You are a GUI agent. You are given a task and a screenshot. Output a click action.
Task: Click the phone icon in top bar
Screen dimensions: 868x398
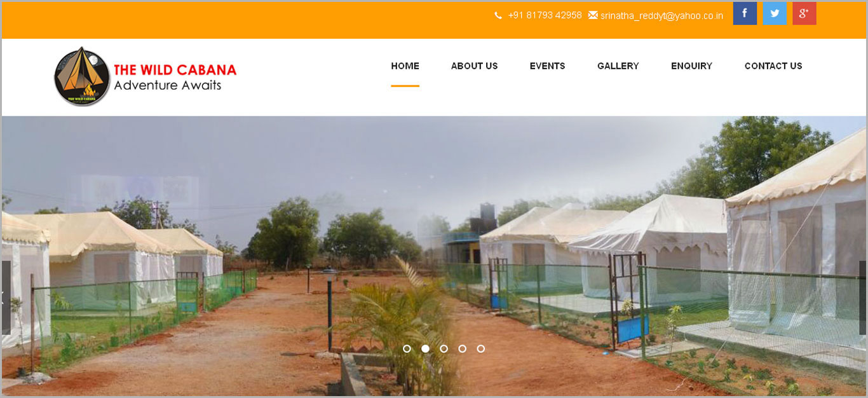(498, 16)
